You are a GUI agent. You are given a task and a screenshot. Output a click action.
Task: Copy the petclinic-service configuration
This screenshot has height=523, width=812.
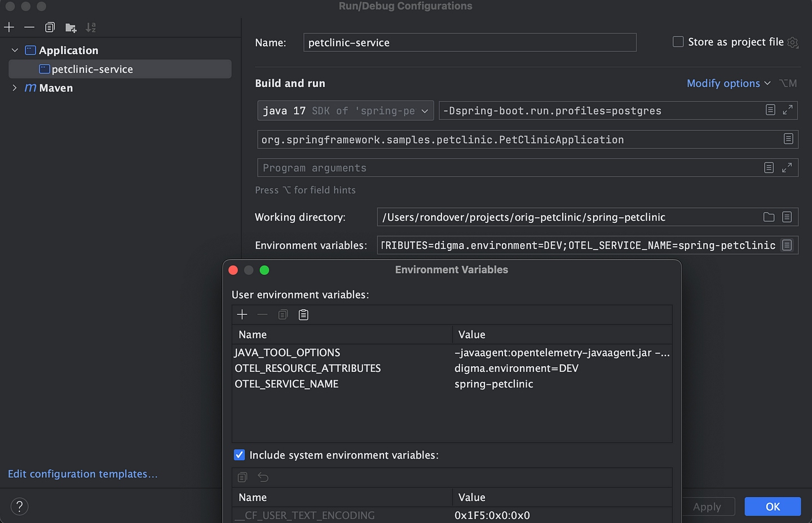click(50, 27)
